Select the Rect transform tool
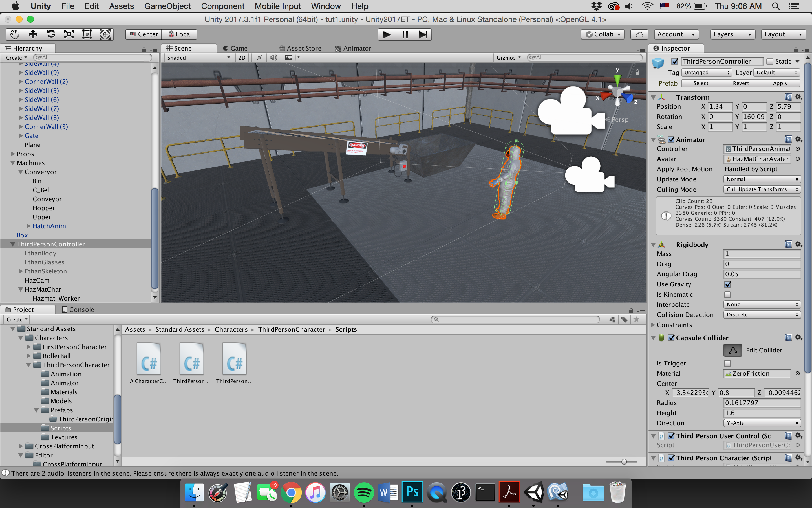Screen dimensions: 812x508 click(x=87, y=34)
